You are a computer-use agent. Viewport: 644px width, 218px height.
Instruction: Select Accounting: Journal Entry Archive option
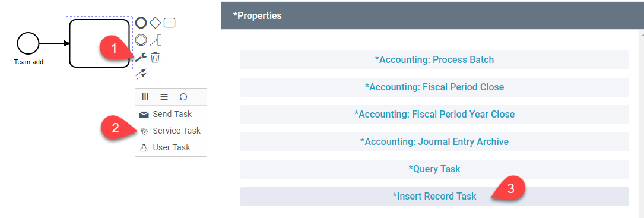[x=434, y=142]
